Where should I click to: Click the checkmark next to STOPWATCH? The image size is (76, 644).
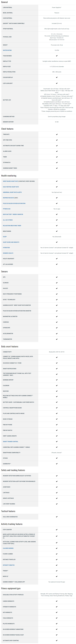[57, 163]
